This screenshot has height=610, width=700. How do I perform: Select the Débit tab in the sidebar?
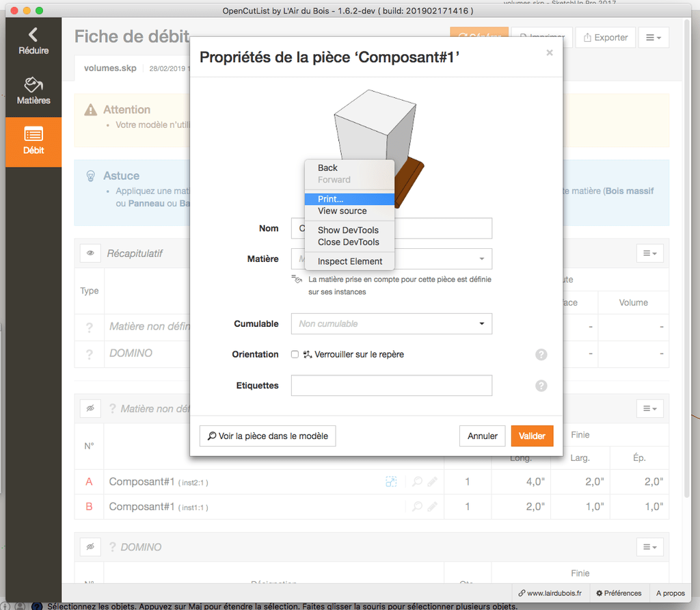[33, 142]
